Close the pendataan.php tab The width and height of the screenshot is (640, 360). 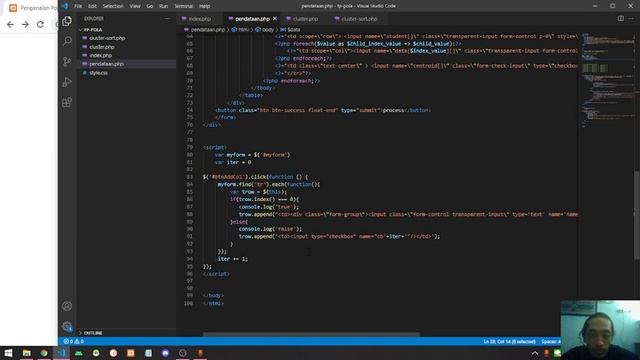[275, 19]
